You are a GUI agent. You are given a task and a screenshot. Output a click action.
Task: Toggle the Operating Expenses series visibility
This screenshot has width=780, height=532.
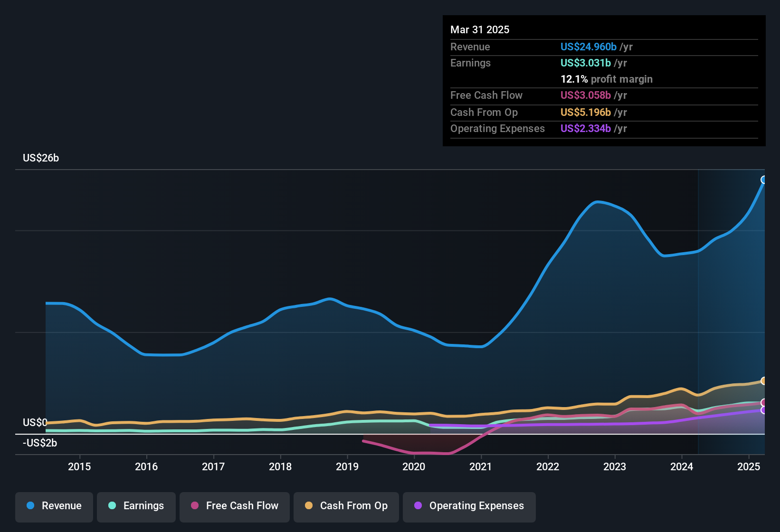pyautogui.click(x=469, y=506)
